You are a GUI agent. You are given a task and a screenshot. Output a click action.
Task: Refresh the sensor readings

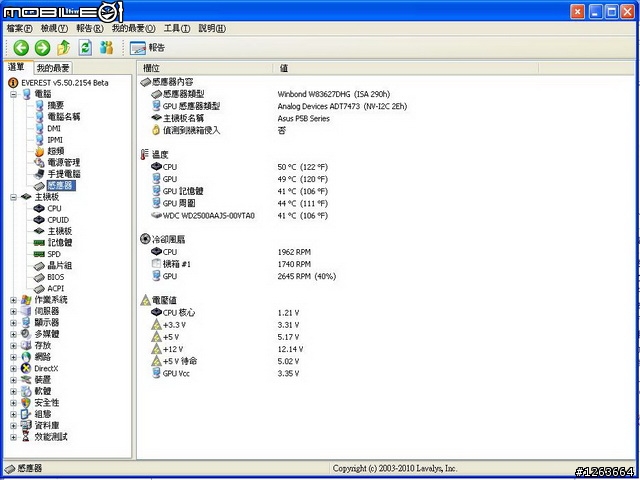(x=85, y=48)
